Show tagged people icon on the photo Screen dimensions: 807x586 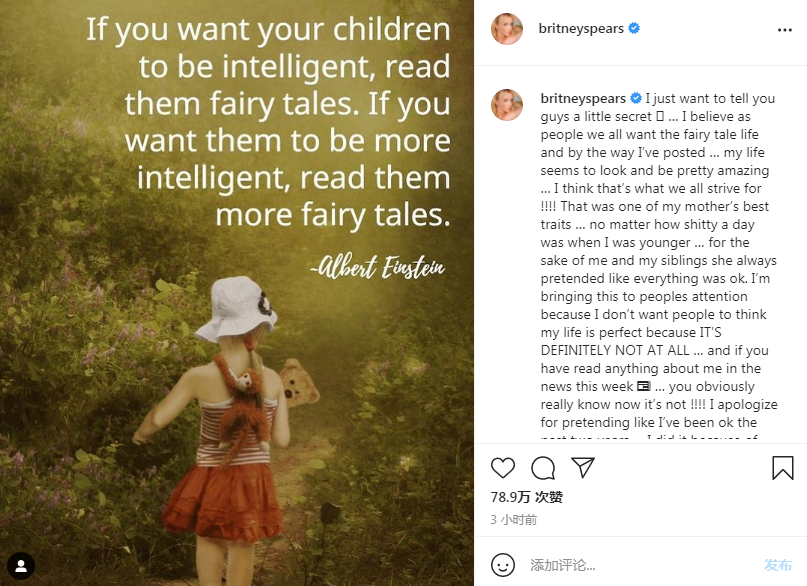[21, 566]
